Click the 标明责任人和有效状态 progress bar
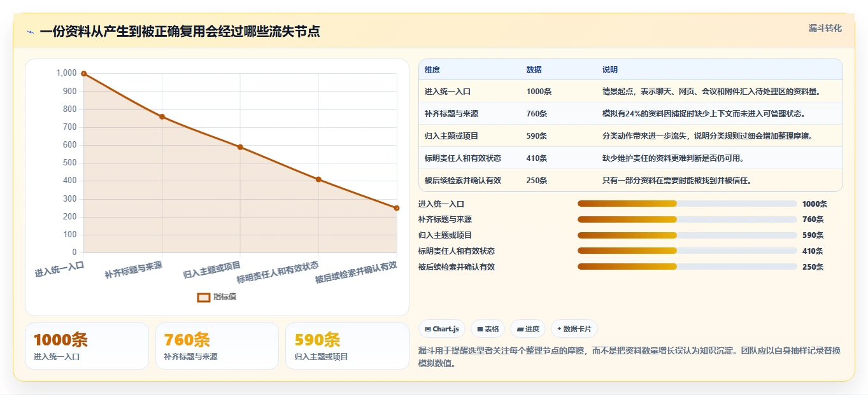The width and height of the screenshot is (868, 395). (x=687, y=251)
